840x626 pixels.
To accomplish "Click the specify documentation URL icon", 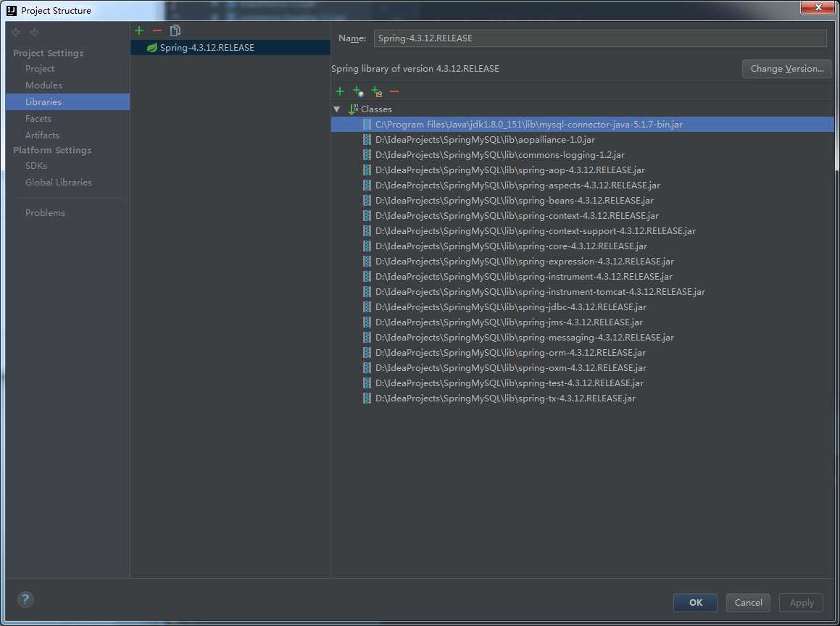I will (x=358, y=91).
